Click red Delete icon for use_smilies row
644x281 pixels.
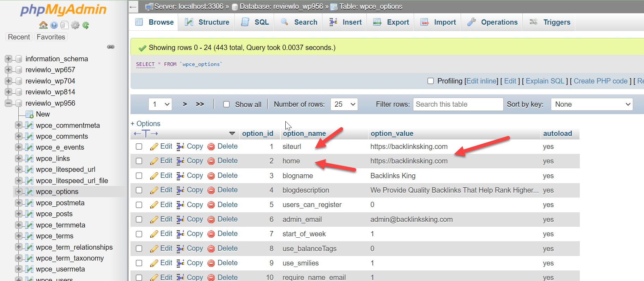[211, 263]
